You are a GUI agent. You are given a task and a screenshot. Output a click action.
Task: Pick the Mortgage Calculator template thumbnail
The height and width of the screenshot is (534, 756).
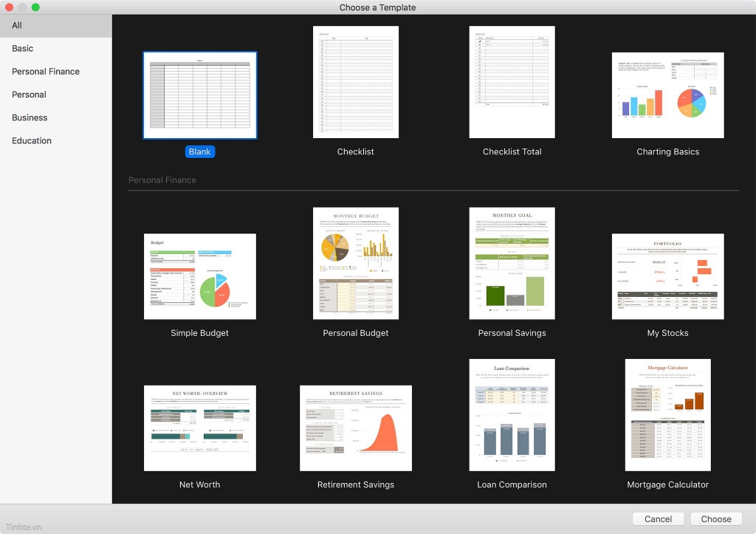click(667, 415)
